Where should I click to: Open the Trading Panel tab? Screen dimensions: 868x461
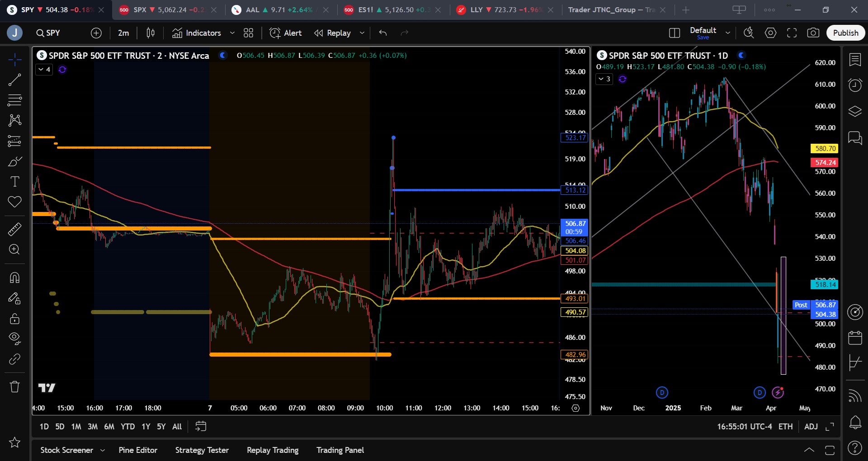pyautogui.click(x=340, y=450)
